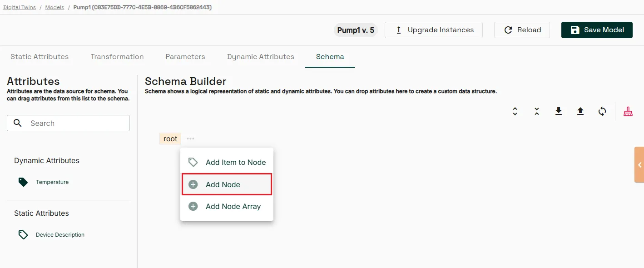
Task: Upload a schema icon
Action: point(580,111)
